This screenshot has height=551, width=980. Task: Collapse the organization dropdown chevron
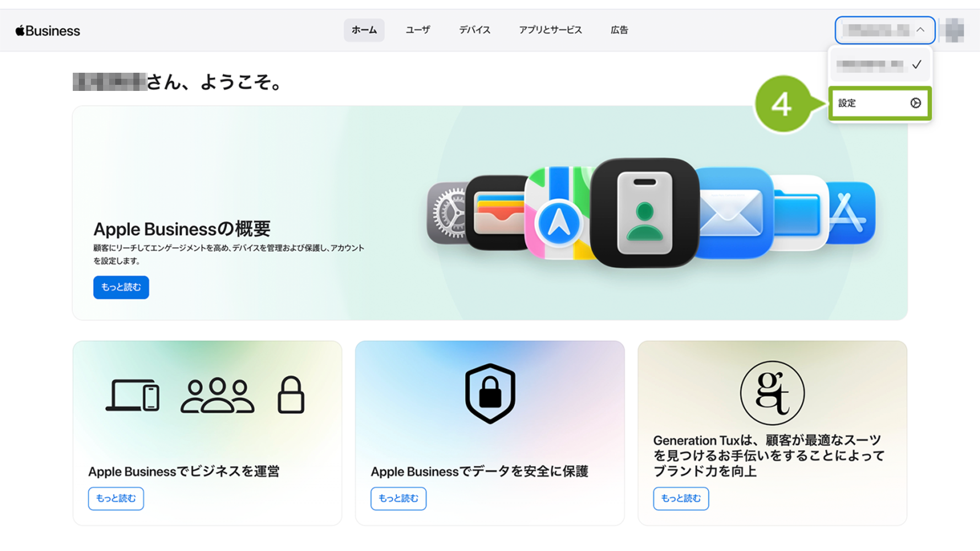click(x=920, y=30)
